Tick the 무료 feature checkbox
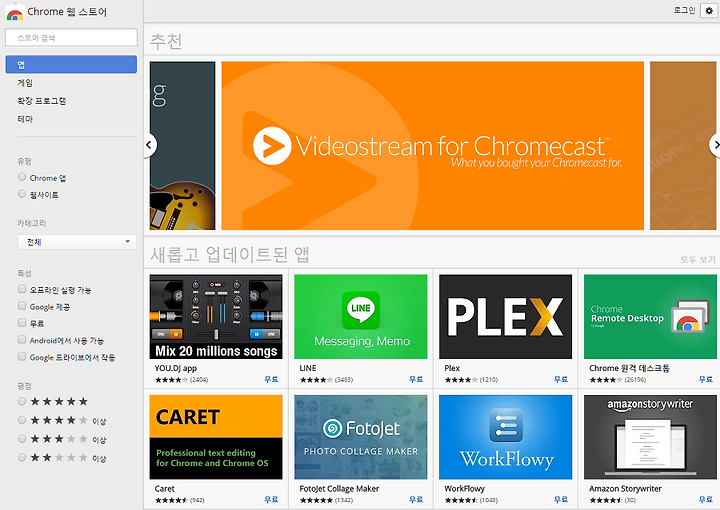Image resolution: width=720 pixels, height=510 pixels. pos(22,323)
